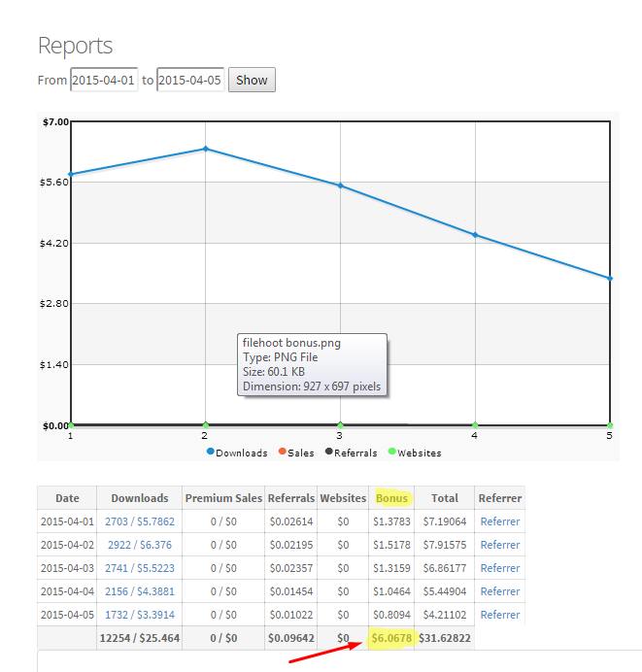Image resolution: width=642 pixels, height=672 pixels.
Task: Open downloads link 2703 / $5.7862
Action: point(140,521)
